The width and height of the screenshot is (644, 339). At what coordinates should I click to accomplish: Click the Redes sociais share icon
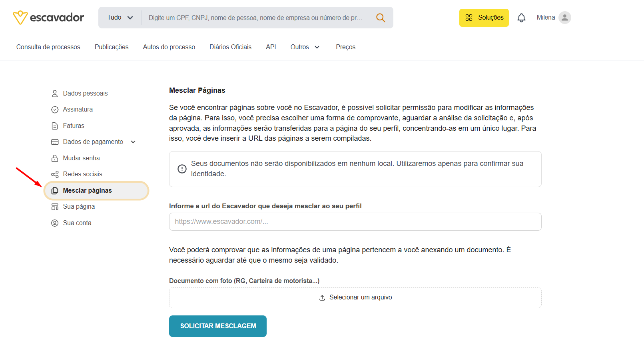tap(55, 174)
